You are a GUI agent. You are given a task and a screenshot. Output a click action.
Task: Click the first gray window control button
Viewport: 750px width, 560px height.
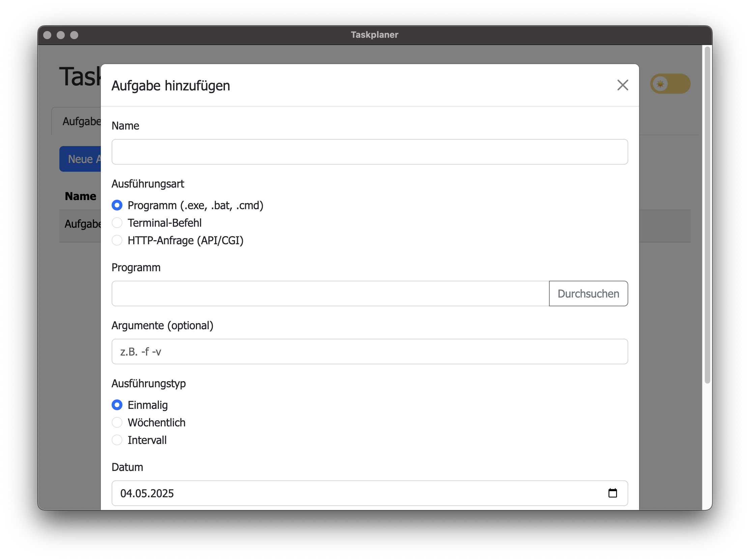tap(48, 35)
